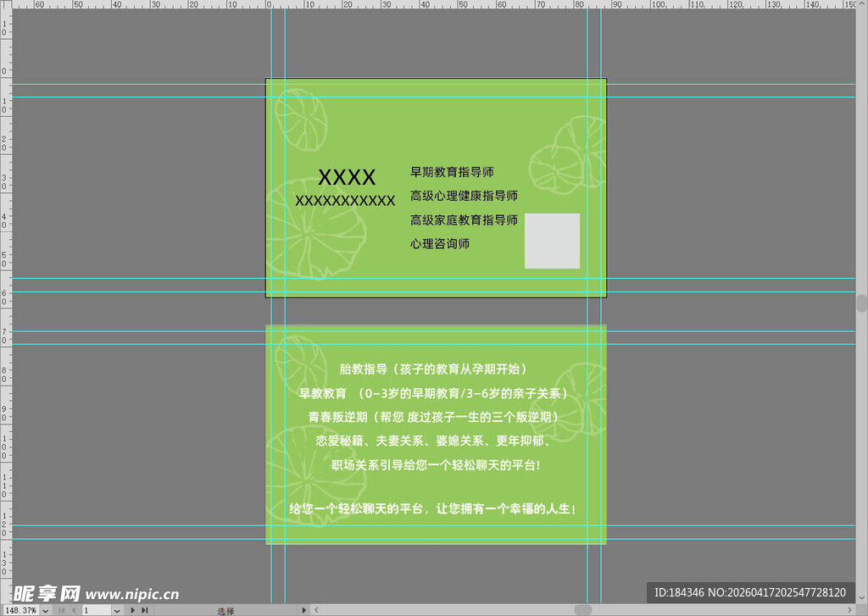Jump to the first page icon
The image size is (868, 616).
(x=60, y=609)
